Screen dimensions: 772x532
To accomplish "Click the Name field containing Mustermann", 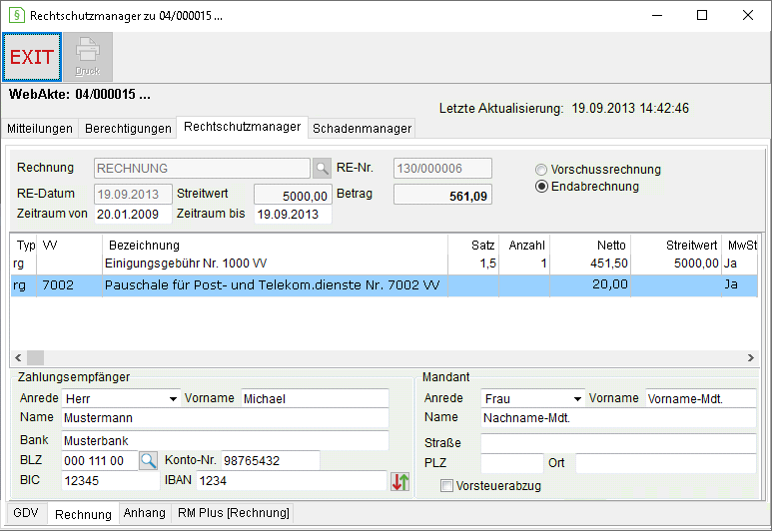I will tap(225, 418).
